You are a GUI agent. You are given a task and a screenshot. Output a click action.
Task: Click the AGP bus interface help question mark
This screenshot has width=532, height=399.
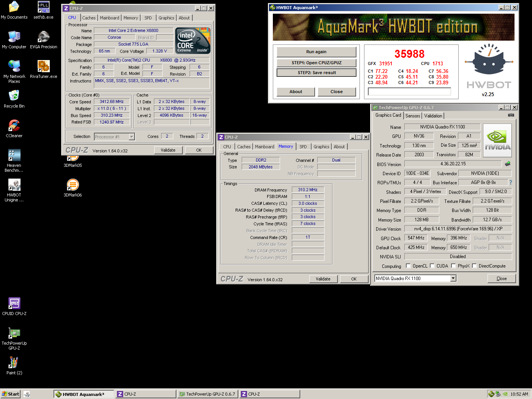click(x=511, y=182)
